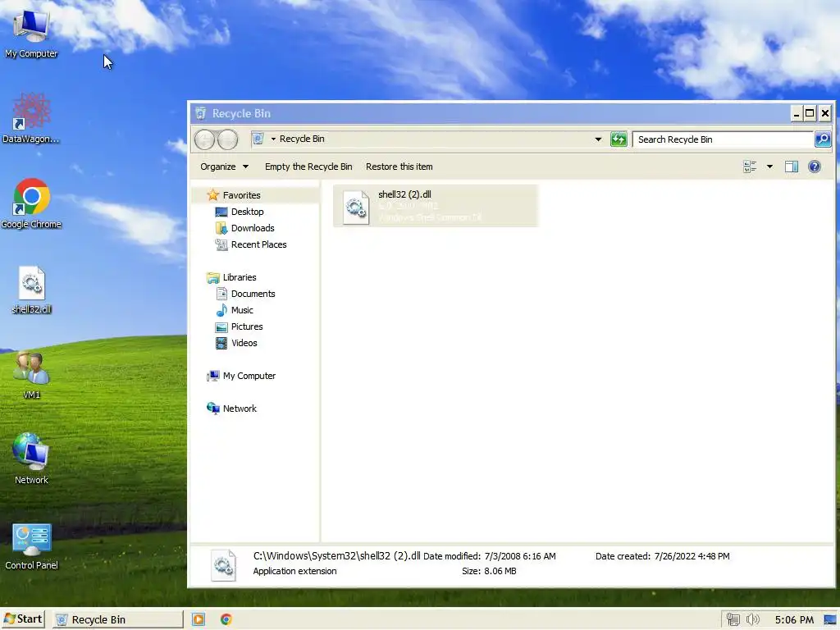Image resolution: width=840 pixels, height=630 pixels.
Task: Maximize the Recycle Bin window
Action: [x=810, y=113]
